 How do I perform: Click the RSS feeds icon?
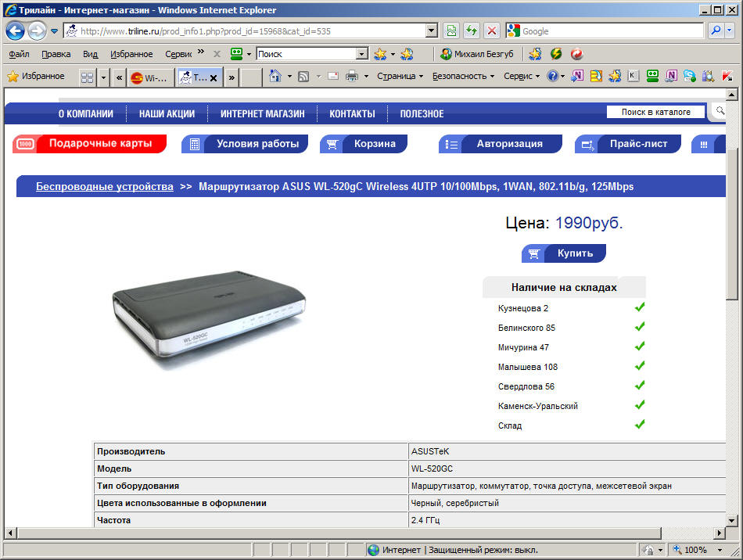[303, 77]
